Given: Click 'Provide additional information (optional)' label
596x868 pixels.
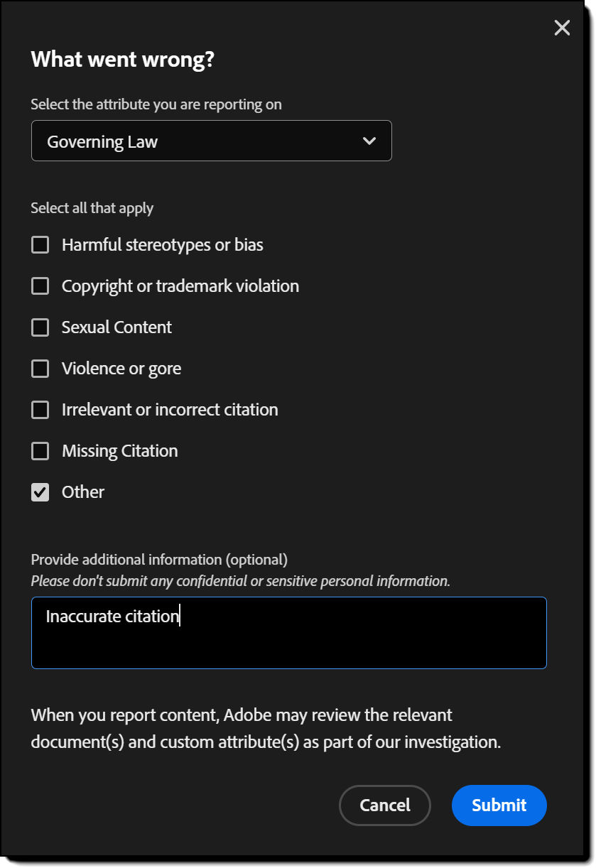Looking at the screenshot, I should tap(159, 559).
